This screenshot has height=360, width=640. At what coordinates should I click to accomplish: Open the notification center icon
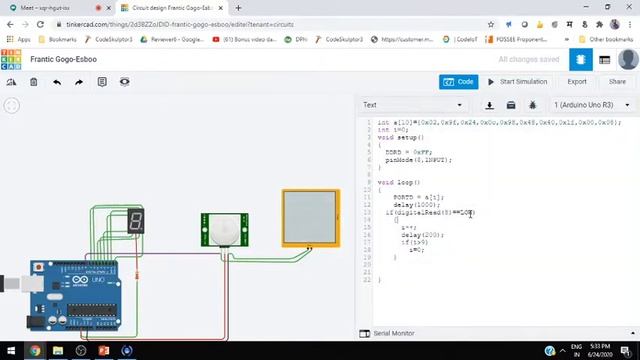point(625,351)
